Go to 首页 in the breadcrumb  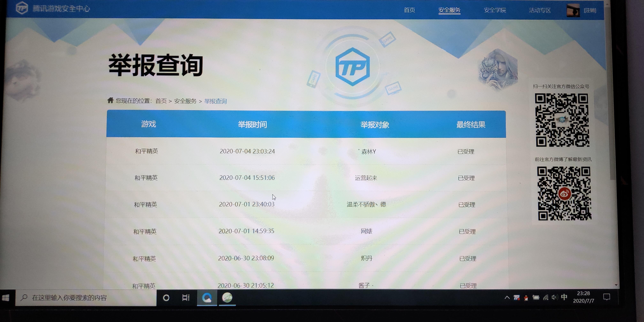(161, 101)
